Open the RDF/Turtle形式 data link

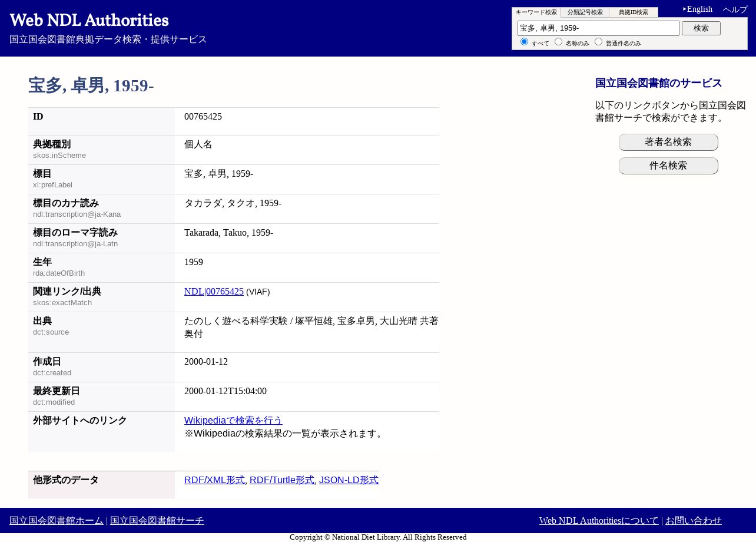coord(282,480)
